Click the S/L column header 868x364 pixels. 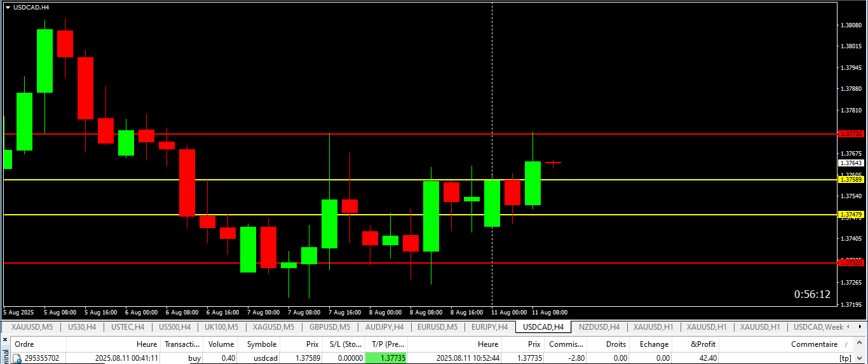point(346,344)
